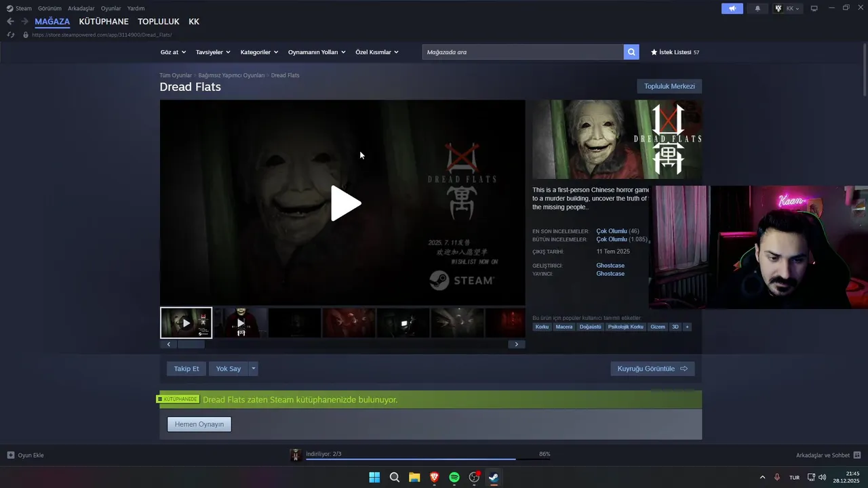Open Ghostcase developer link
Viewport: 868px width, 488px height.
610,266
